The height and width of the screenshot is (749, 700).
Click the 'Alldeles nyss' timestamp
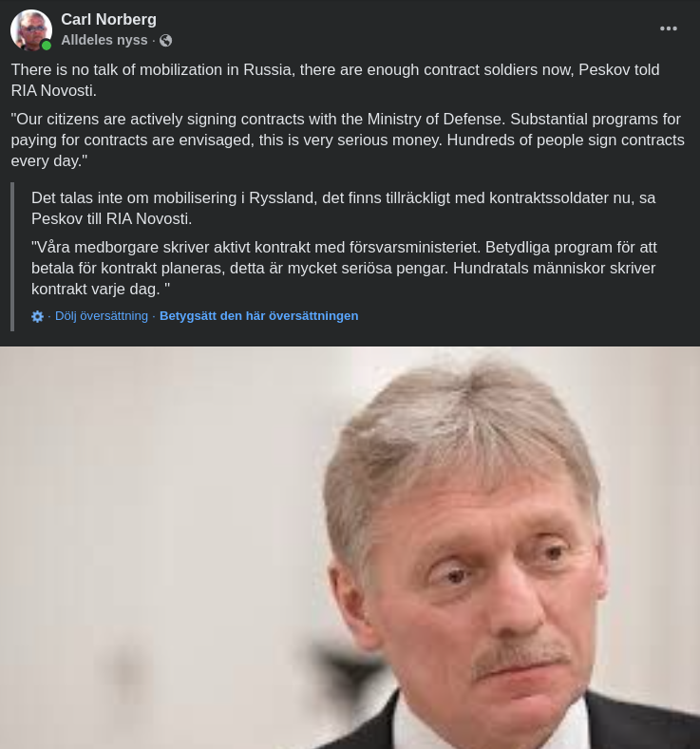coord(104,40)
